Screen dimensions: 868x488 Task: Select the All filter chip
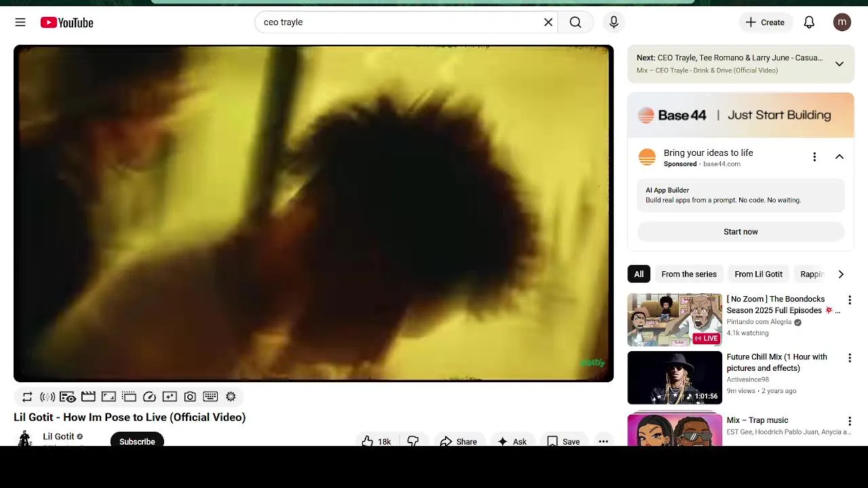[x=639, y=274]
